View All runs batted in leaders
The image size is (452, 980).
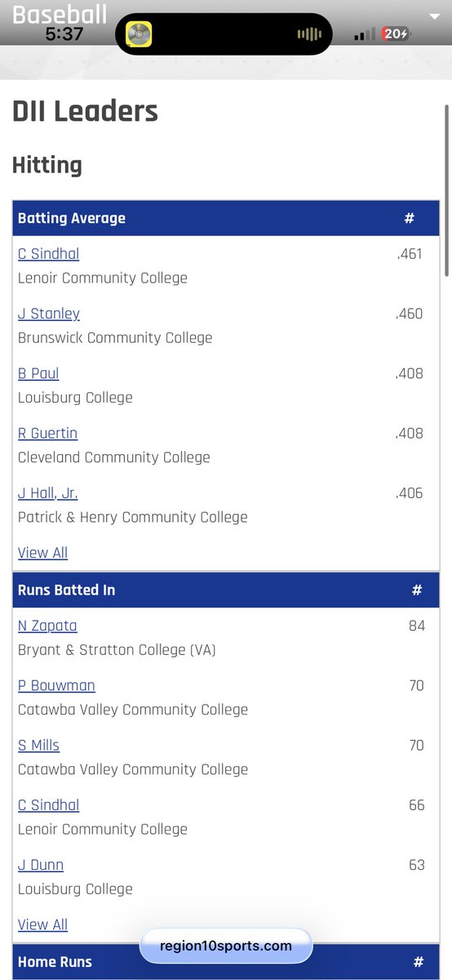[42, 924]
